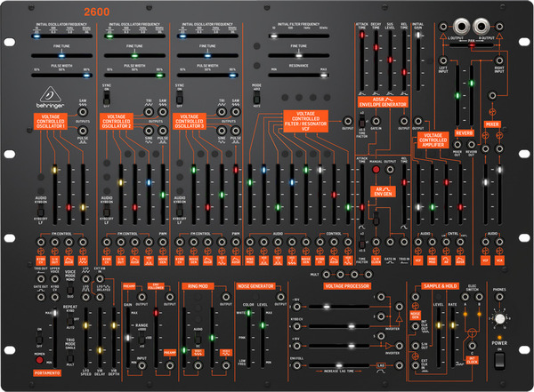Viewport: 534px width, 392px height.
Task: Click the VCO 2 Tri output jack
Action: (149, 112)
